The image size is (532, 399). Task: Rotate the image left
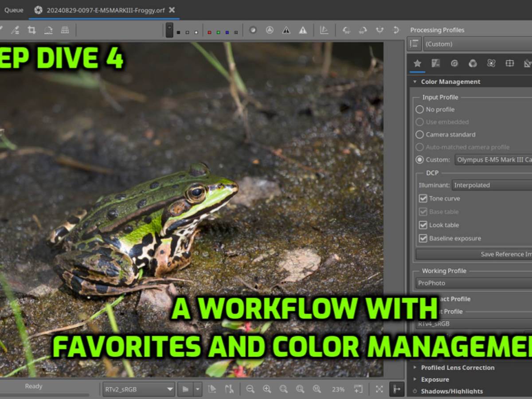click(346, 30)
